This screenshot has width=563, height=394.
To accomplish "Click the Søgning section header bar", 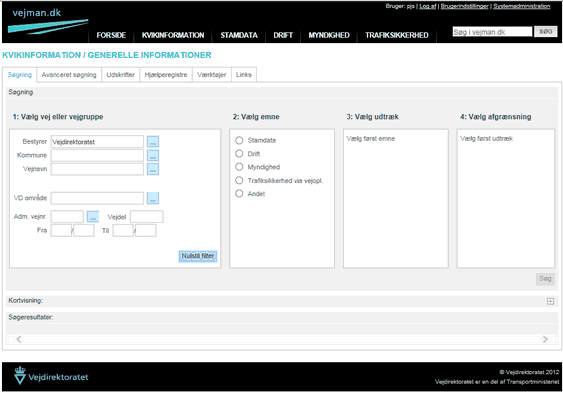I will click(x=282, y=92).
